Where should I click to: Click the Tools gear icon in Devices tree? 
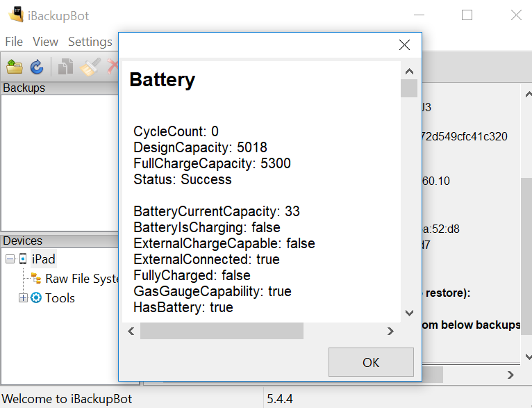tap(36, 297)
